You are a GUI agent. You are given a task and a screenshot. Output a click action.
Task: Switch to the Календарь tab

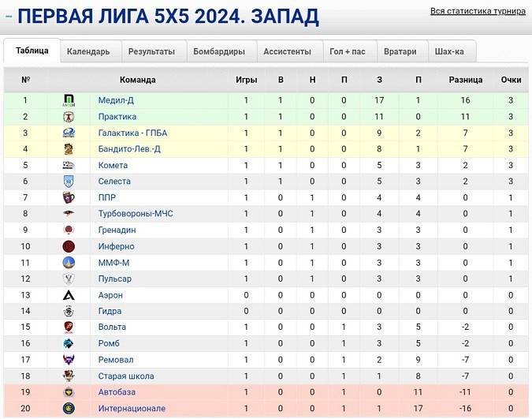pos(88,52)
